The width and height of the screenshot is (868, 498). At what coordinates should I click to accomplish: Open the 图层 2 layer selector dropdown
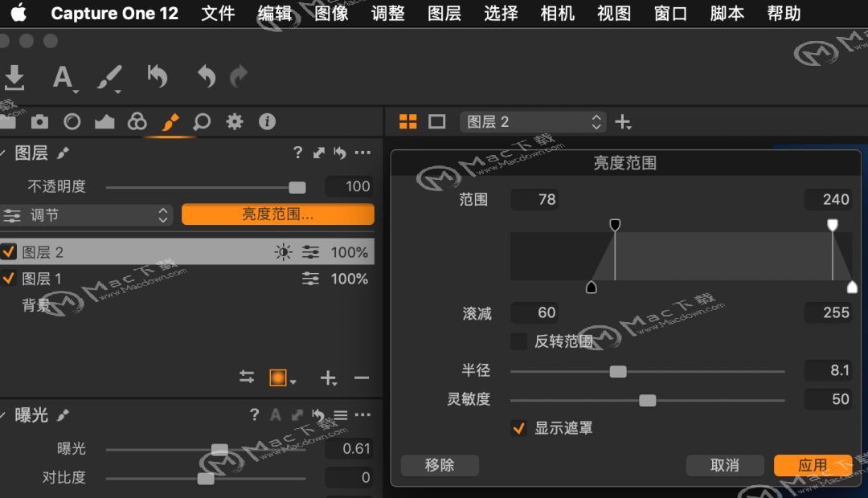coord(533,122)
